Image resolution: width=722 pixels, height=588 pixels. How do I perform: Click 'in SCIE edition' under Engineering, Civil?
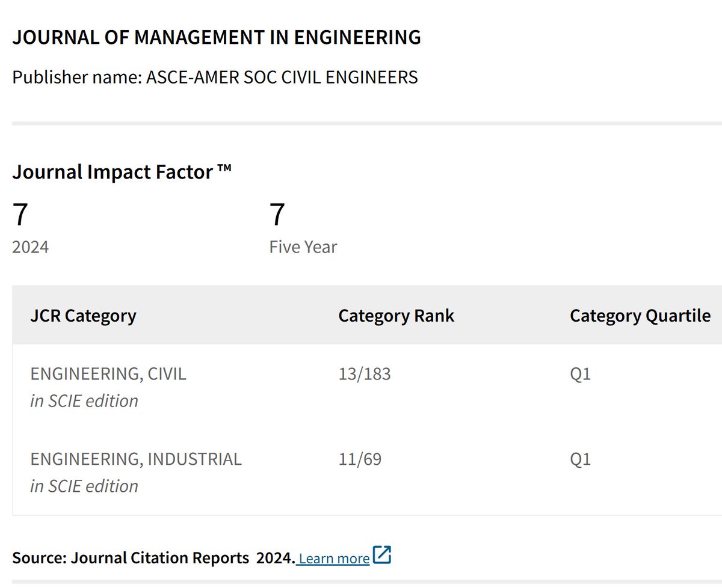[x=84, y=401]
